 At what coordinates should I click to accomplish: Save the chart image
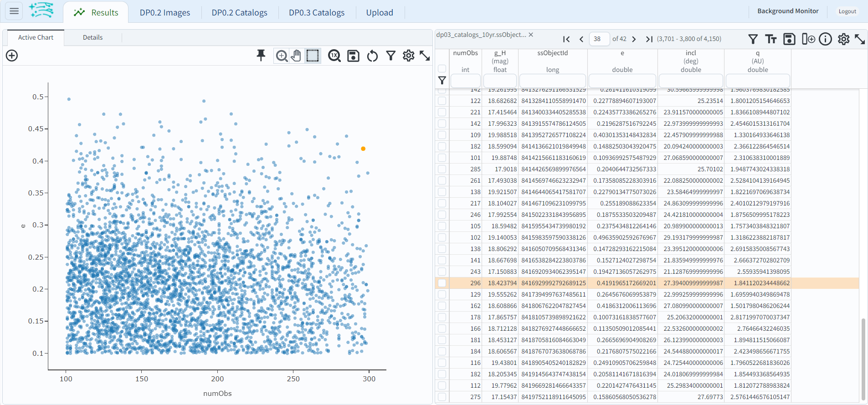pyautogui.click(x=353, y=56)
